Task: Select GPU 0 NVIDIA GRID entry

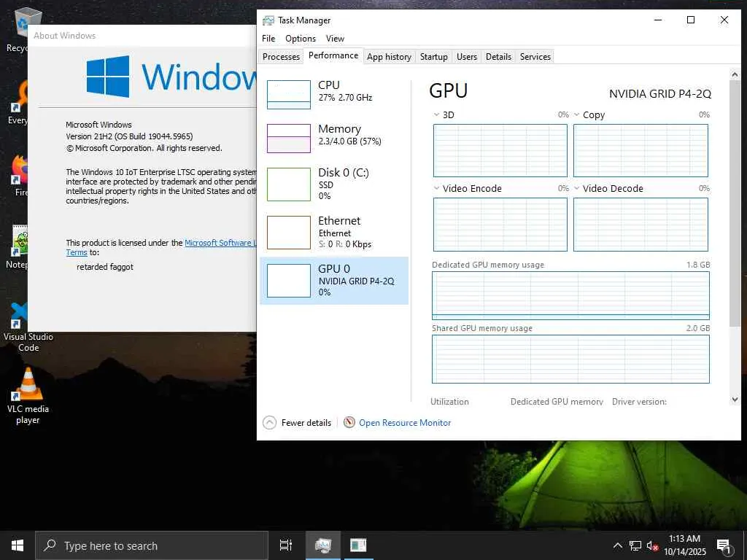Action: click(334, 281)
